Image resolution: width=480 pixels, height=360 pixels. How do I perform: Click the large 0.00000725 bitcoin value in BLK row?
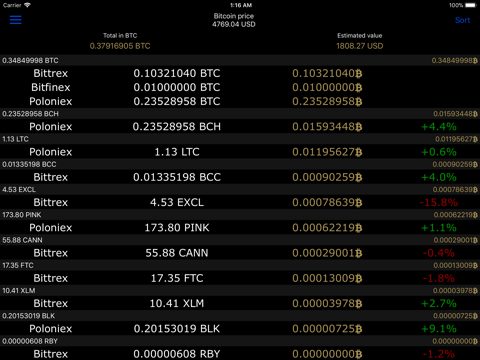pos(327,329)
